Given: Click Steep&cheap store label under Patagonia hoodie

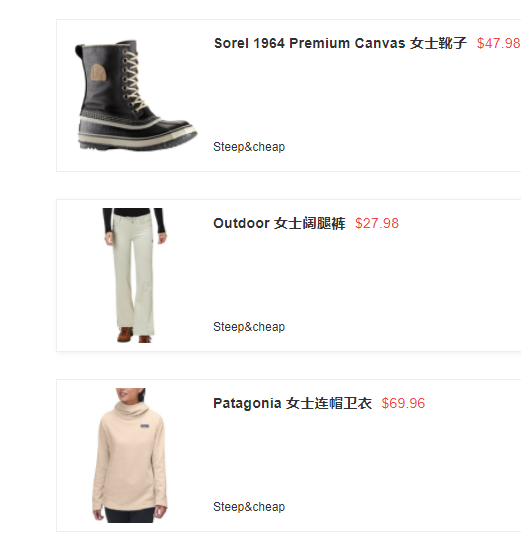Looking at the screenshot, I should (x=249, y=507).
